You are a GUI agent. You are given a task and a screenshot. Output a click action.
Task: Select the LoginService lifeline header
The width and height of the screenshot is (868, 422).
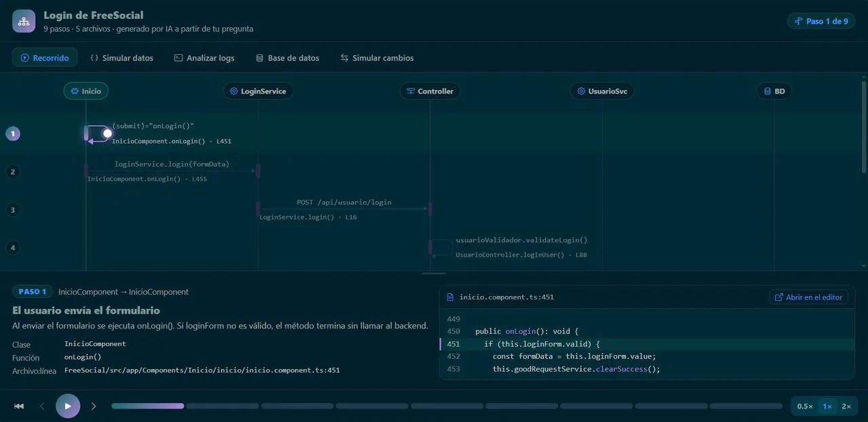coord(258,91)
